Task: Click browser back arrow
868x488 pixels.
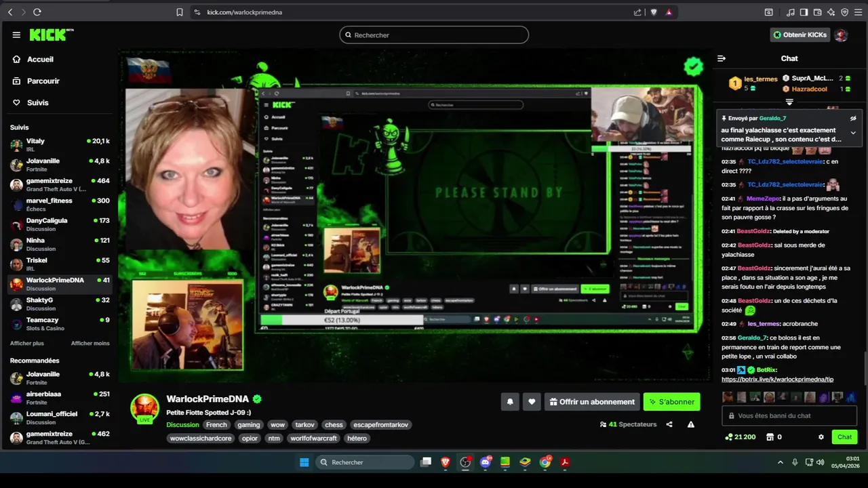Action: click(10, 12)
